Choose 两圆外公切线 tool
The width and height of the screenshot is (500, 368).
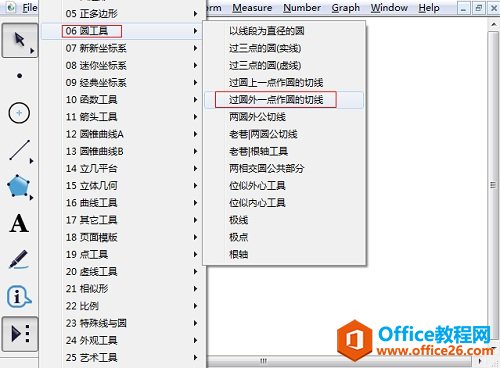[284, 117]
